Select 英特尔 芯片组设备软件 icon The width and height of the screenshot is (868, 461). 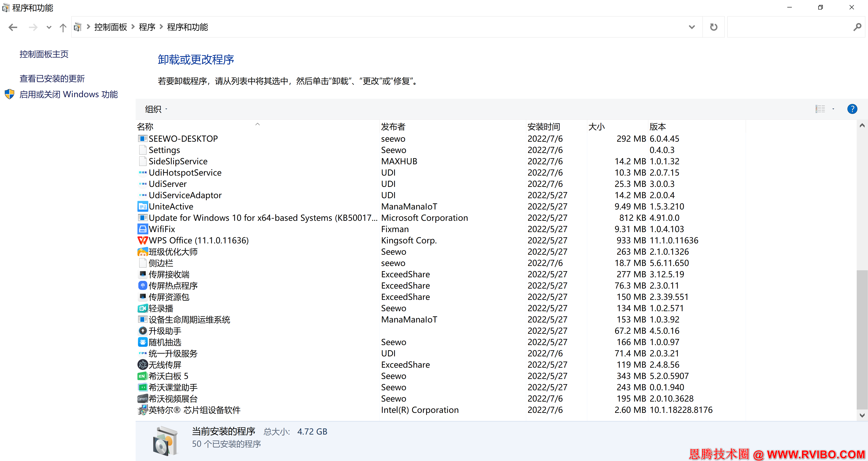pyautogui.click(x=143, y=410)
